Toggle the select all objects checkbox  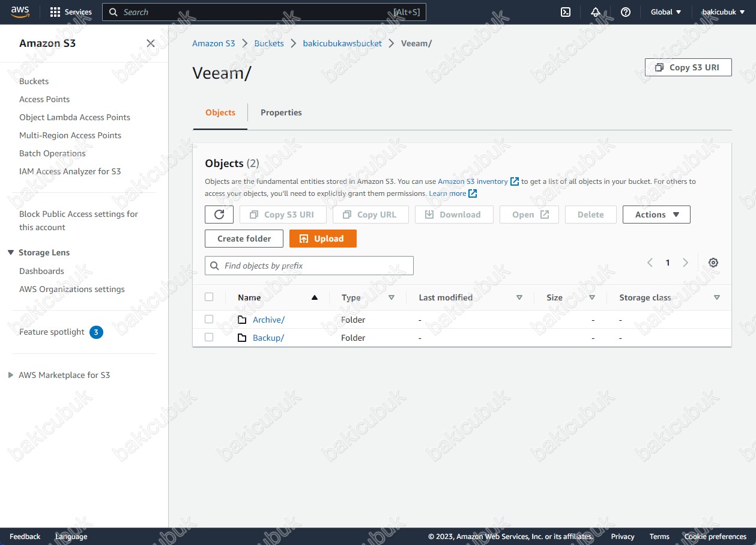tap(209, 297)
